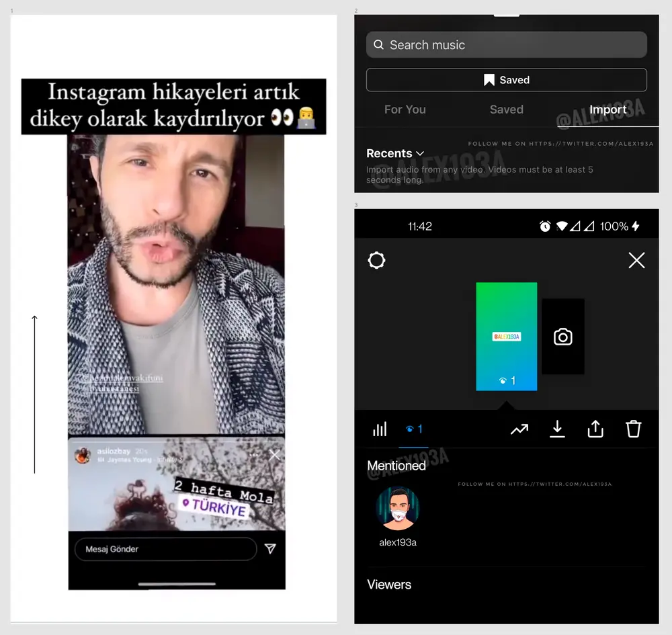672x635 pixels.
Task: Switch to the viewers eye tab
Action: (x=414, y=429)
